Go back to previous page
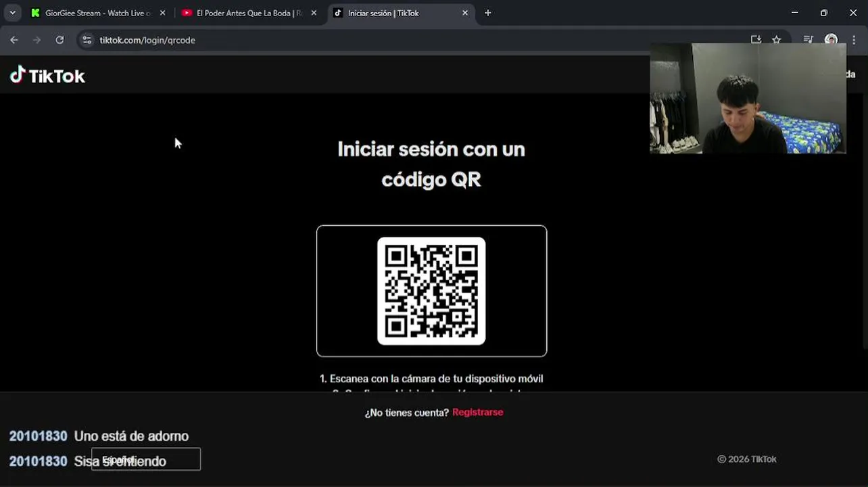The image size is (868, 487). click(14, 40)
